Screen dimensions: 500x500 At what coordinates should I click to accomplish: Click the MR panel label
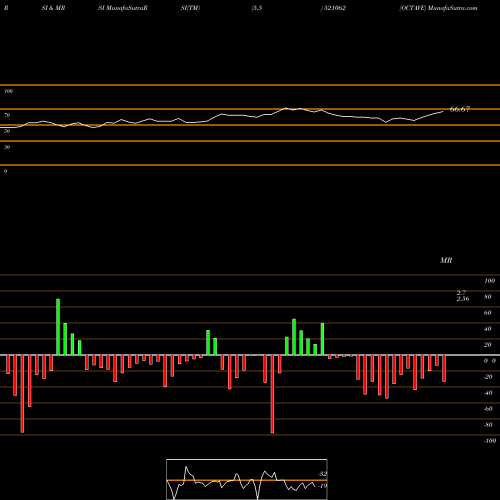pos(446,260)
